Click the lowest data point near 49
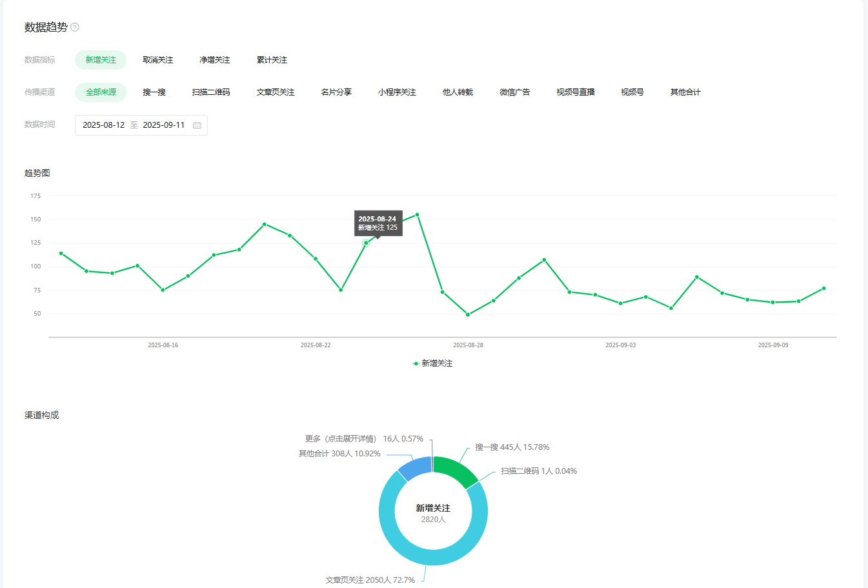This screenshot has height=588, width=868. (x=468, y=314)
